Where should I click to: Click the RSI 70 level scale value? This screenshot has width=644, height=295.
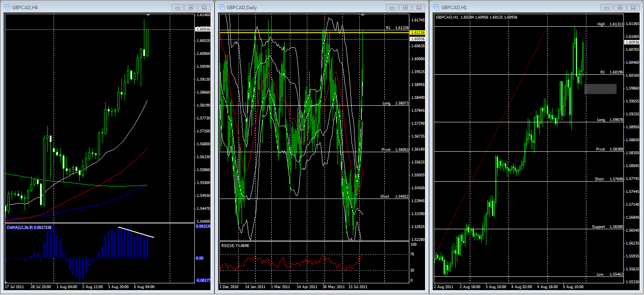(x=412, y=254)
